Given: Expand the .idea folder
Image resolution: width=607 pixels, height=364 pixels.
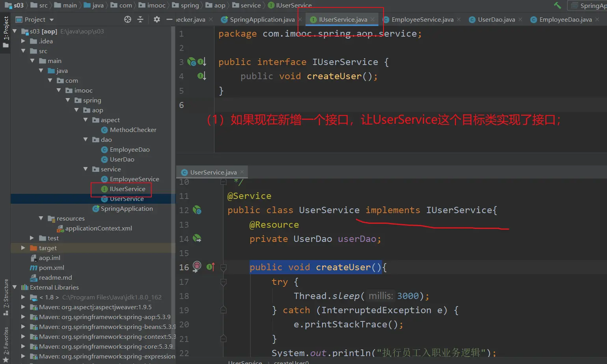Looking at the screenshot, I should (23, 41).
